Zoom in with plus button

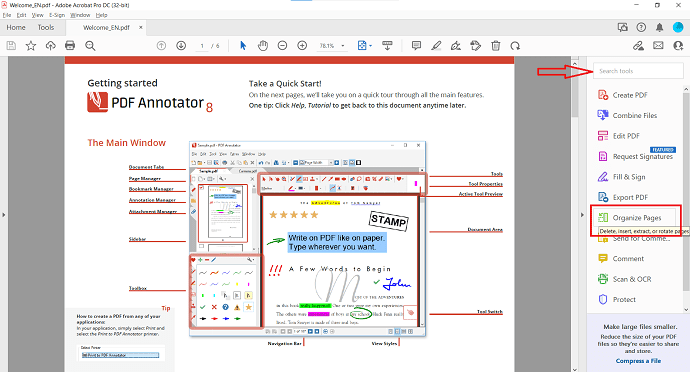302,46
